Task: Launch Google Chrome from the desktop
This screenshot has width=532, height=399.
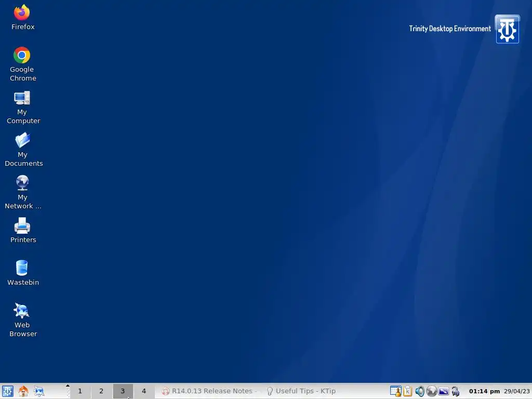Action: coord(22,64)
